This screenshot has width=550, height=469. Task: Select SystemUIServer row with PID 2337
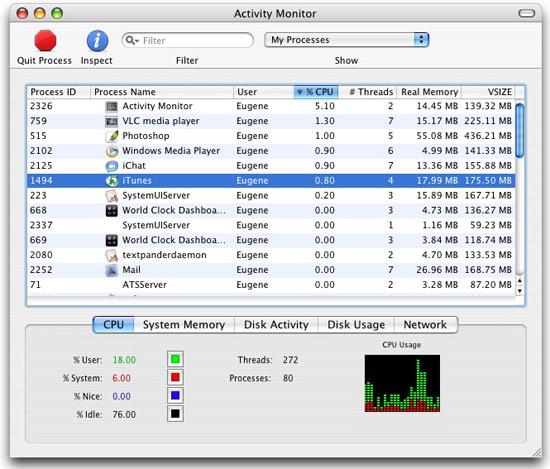click(x=271, y=225)
